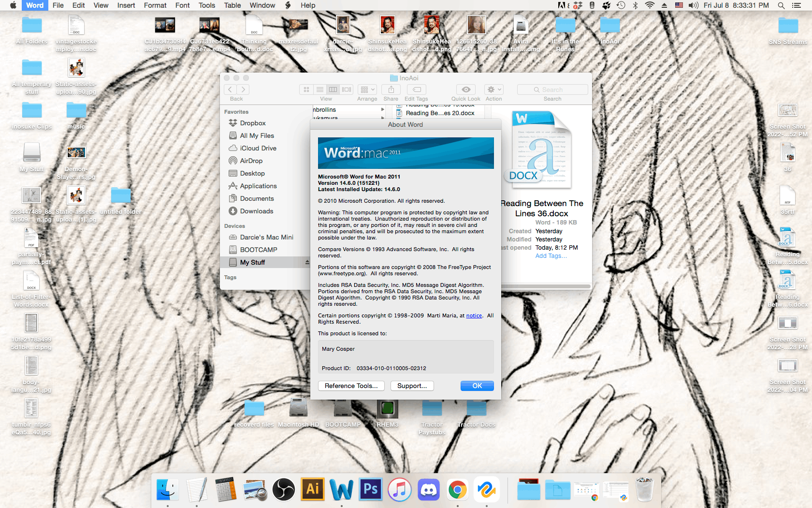Click the Reference Tools... button
The width and height of the screenshot is (812, 508).
[351, 386]
